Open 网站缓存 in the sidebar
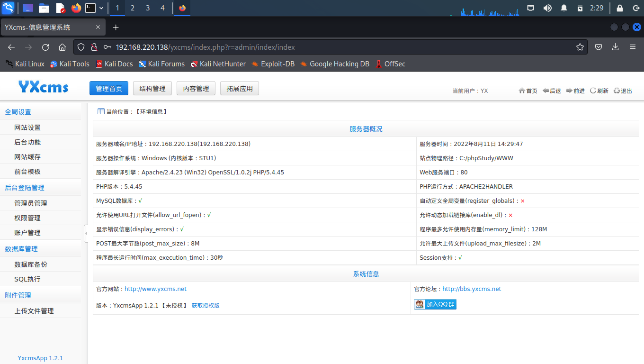This screenshot has height=364, width=644. (x=40, y=157)
